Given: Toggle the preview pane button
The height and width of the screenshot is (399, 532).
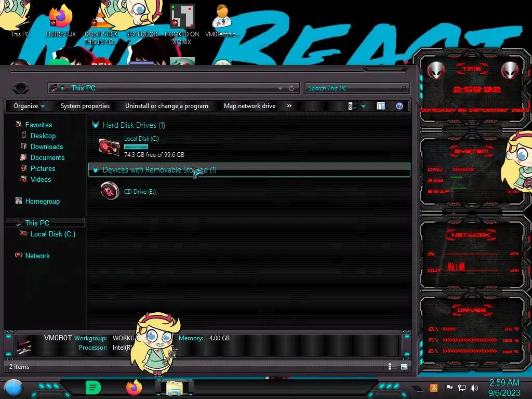Looking at the screenshot, I should pyautogui.click(x=381, y=106).
